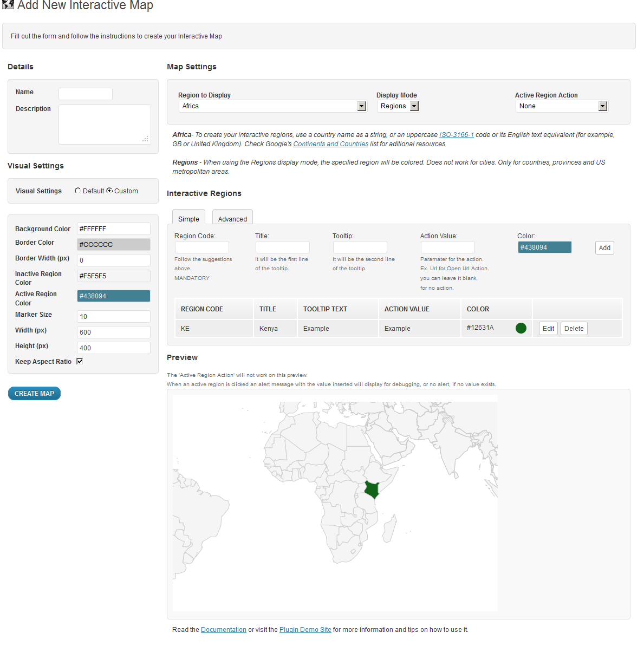Edit the Kenya region entry
This screenshot has height=646, width=644.
point(548,329)
